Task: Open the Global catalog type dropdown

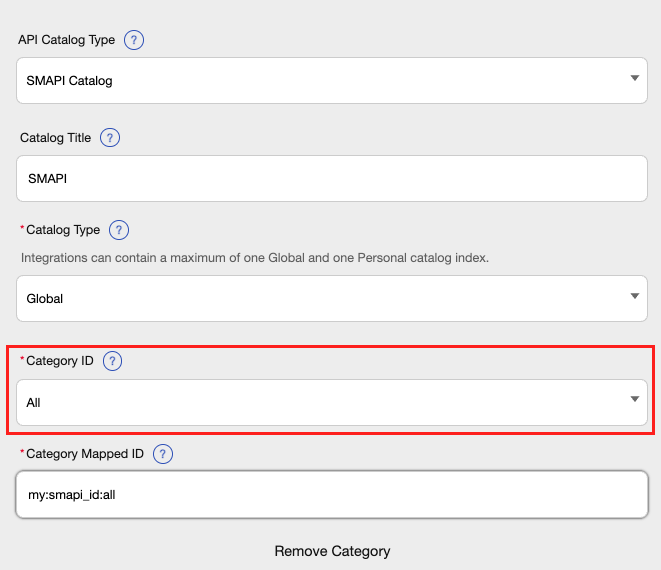Action: pos(332,298)
